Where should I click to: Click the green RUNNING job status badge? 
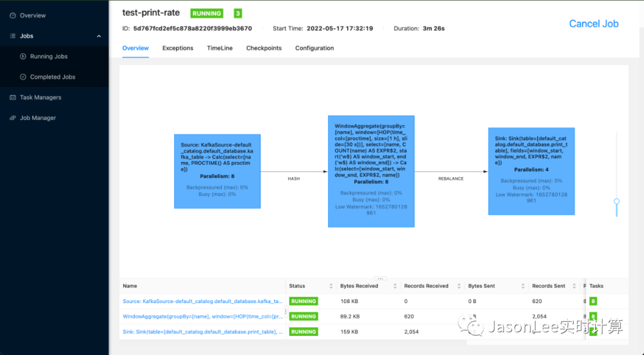click(206, 14)
